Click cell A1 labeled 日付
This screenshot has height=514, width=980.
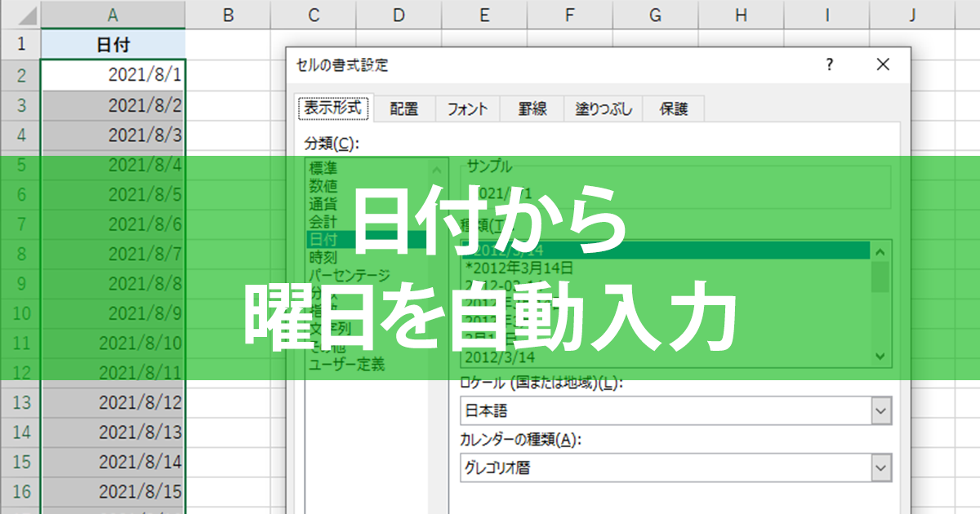(113, 45)
